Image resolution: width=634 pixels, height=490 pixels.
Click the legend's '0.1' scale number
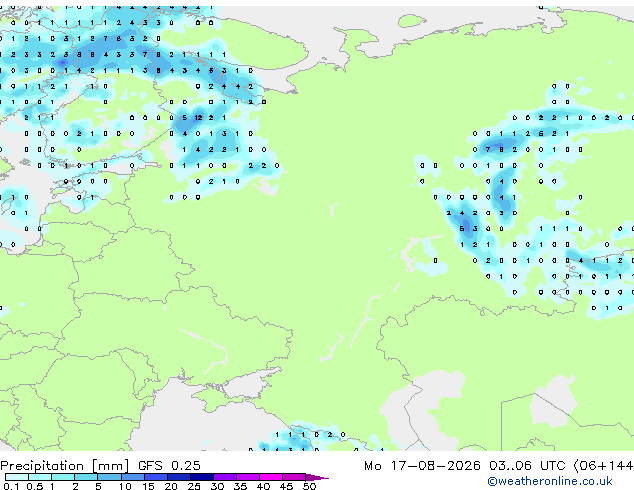click(11, 486)
